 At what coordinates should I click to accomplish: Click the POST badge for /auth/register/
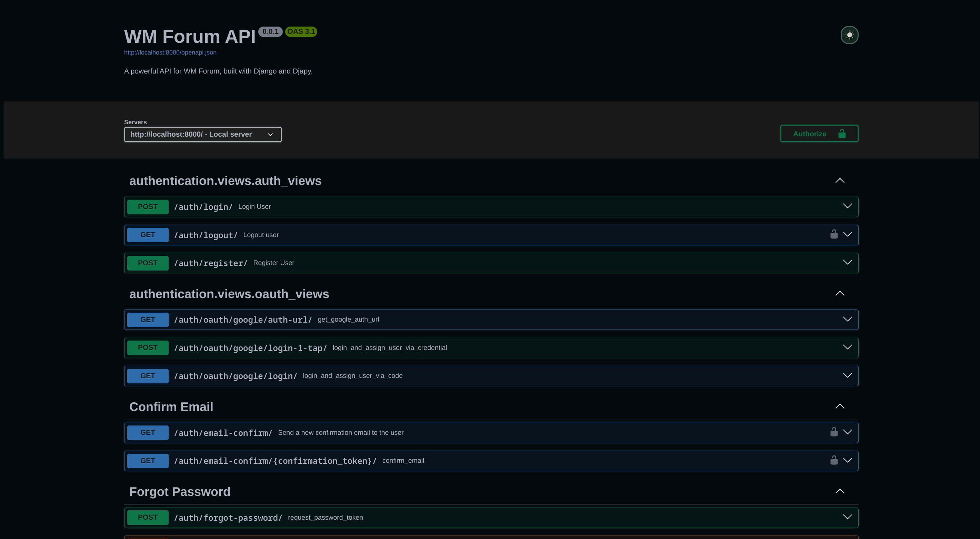pyautogui.click(x=148, y=263)
